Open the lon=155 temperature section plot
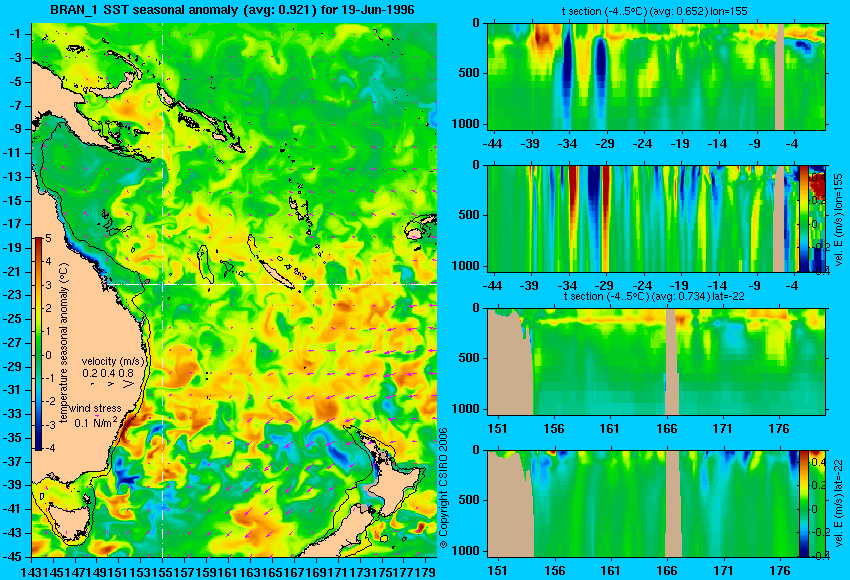850x580 pixels. pyautogui.click(x=656, y=76)
